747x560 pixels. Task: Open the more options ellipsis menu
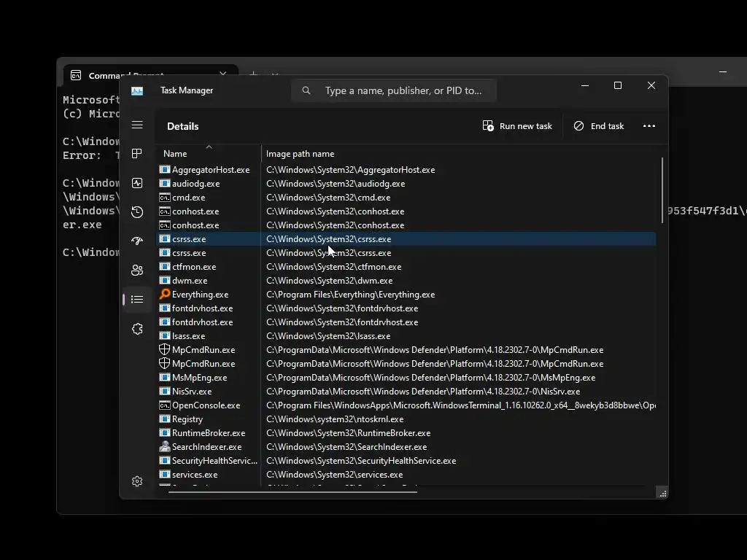coord(649,125)
